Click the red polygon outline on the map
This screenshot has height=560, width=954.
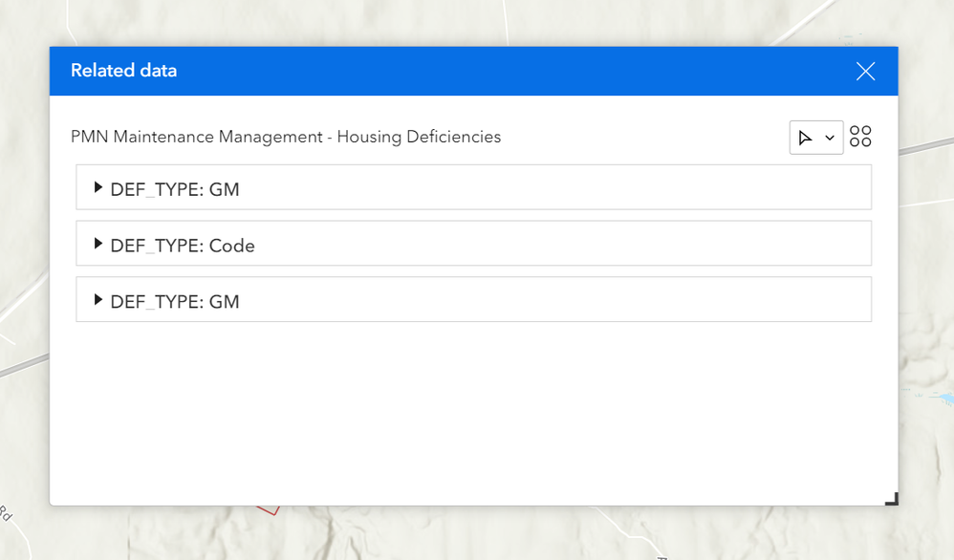[270, 510]
